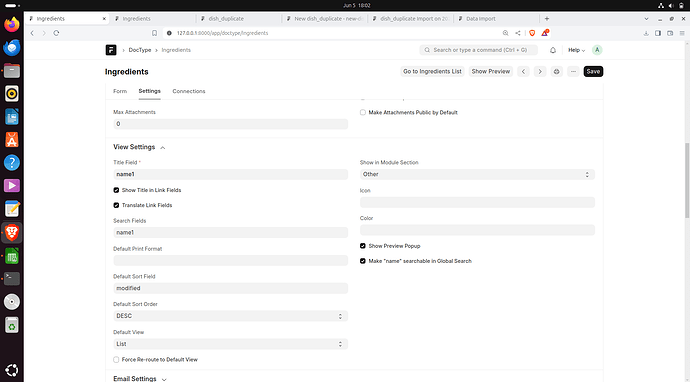Open the Trash in the dock

(x=12, y=325)
